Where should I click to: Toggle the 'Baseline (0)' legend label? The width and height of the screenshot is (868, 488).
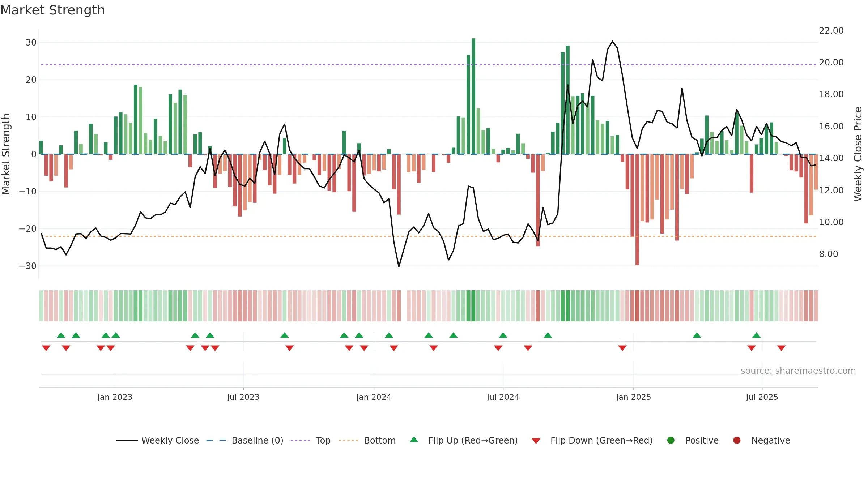coord(258,440)
